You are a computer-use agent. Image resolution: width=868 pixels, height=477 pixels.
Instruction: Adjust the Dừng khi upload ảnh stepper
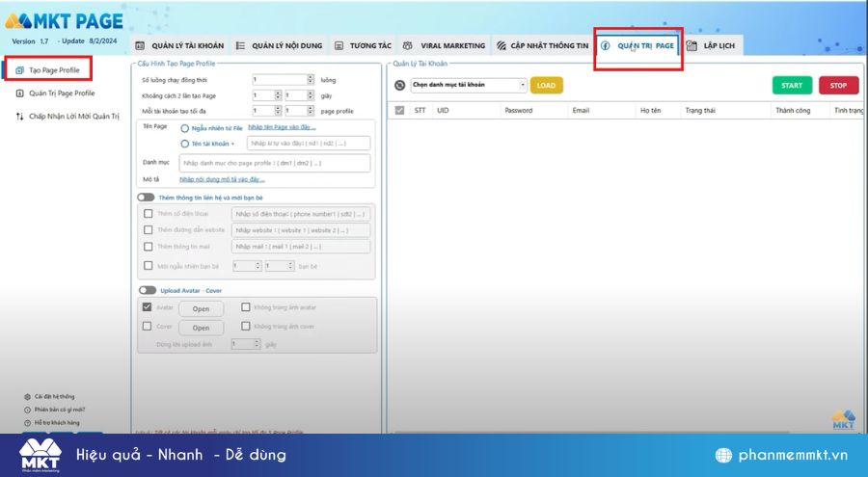click(x=257, y=344)
